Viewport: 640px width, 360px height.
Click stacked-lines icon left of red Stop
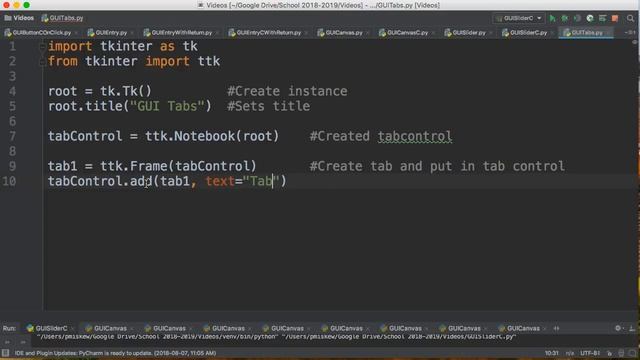pyautogui.click(x=602, y=18)
